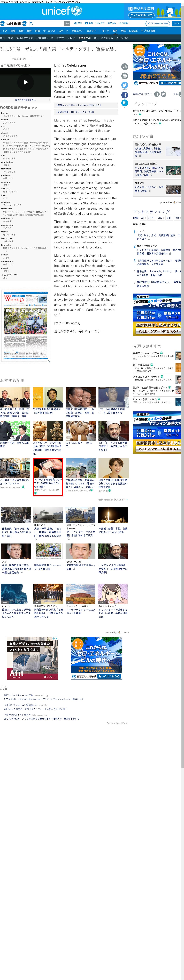184x980 pixels.
Task: Open 15歳のニュース sub-navigation item
Action: click(45, 38)
